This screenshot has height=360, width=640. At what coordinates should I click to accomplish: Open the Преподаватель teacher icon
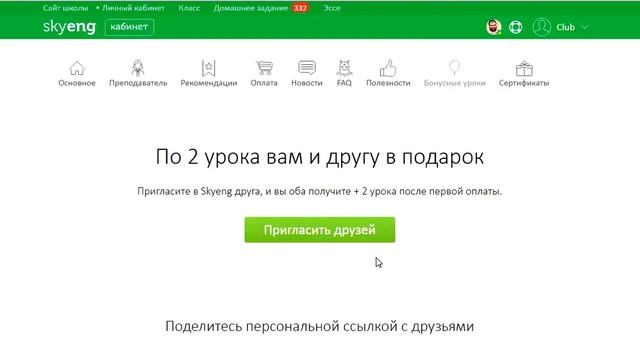pyautogui.click(x=138, y=68)
